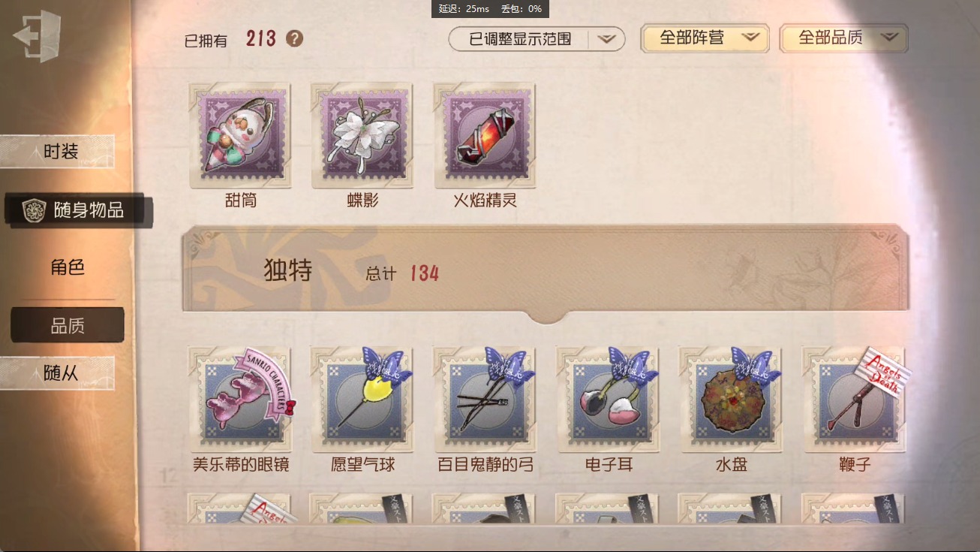
Task: Expand the 全部品质 quality filter
Action: click(x=843, y=38)
